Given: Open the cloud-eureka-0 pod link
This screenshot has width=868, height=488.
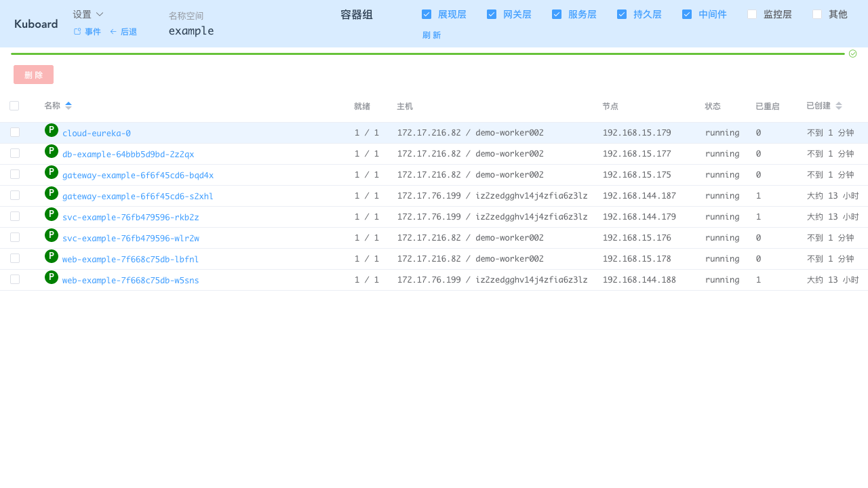Looking at the screenshot, I should pyautogui.click(x=96, y=134).
